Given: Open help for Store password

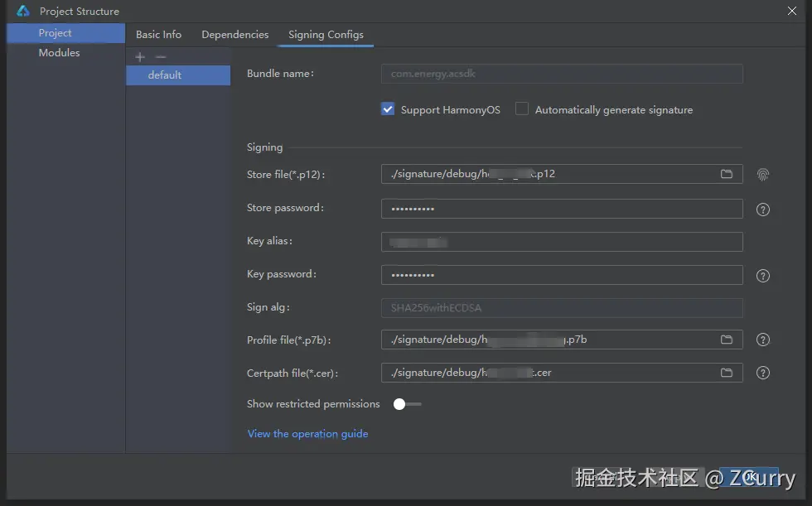Looking at the screenshot, I should click(763, 210).
